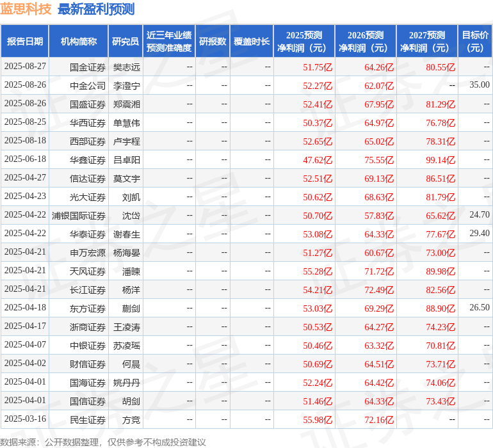
Task: Click the 蓝思科技 stock name in the title
Action: point(26,9)
